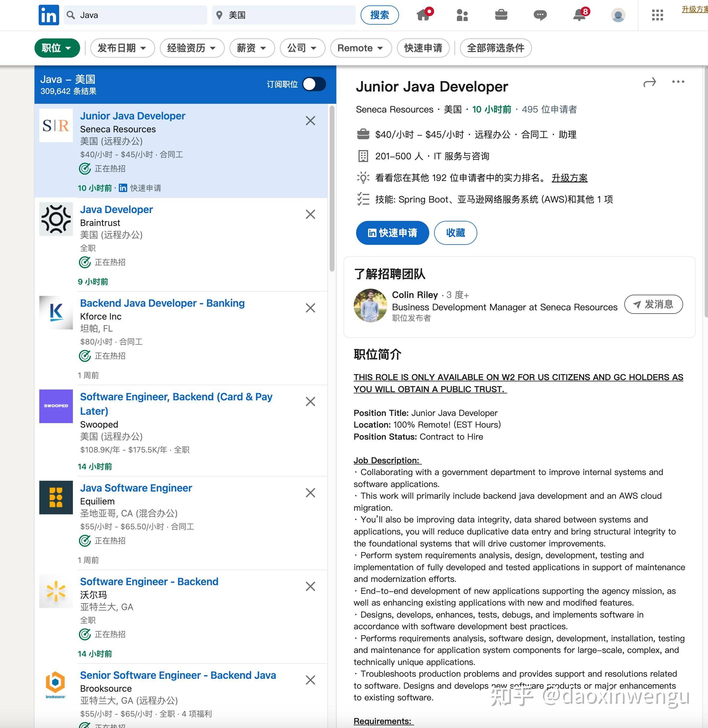Open Software Engineer - Backend listing

tap(149, 582)
